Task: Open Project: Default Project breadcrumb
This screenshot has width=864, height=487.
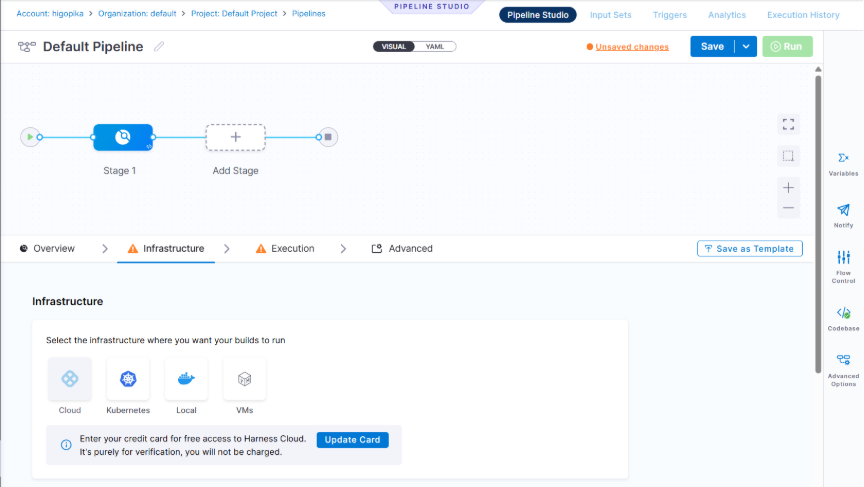Action: 234,13
